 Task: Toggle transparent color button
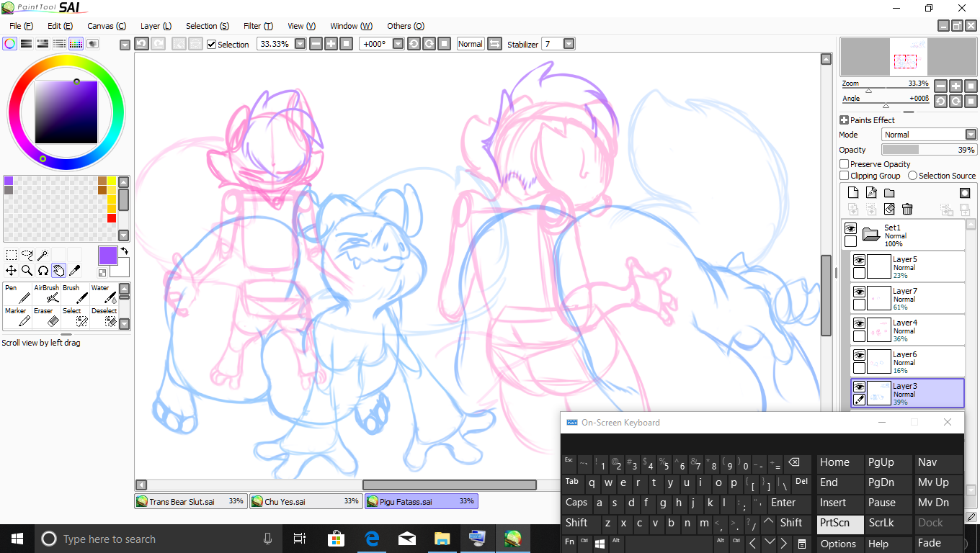(102, 272)
